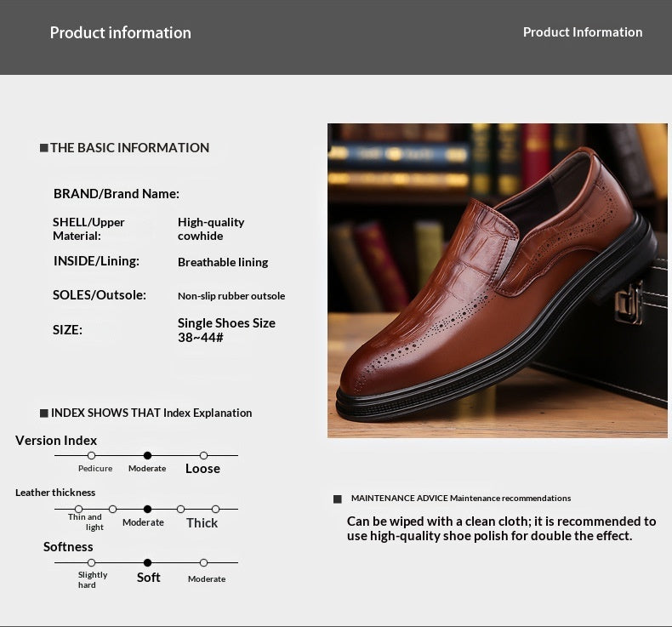
Task: Click the 'Softness' label
Action: click(68, 547)
